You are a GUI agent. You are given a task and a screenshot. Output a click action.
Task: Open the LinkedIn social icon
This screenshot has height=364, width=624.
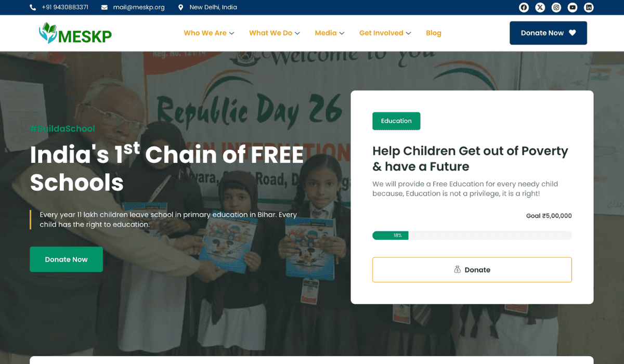[589, 7]
